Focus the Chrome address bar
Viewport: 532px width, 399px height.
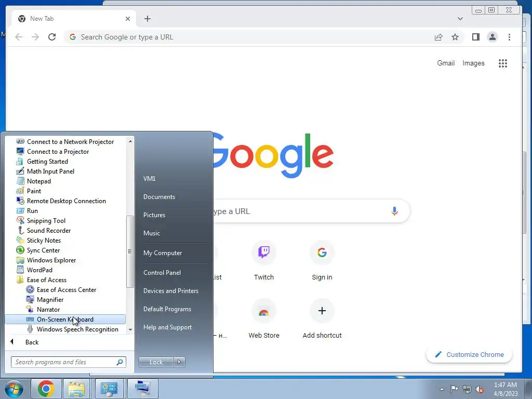[x=251, y=37]
